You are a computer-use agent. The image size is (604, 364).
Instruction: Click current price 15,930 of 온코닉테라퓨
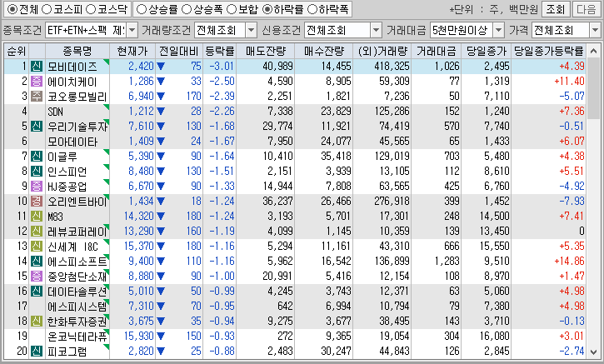coord(138,337)
